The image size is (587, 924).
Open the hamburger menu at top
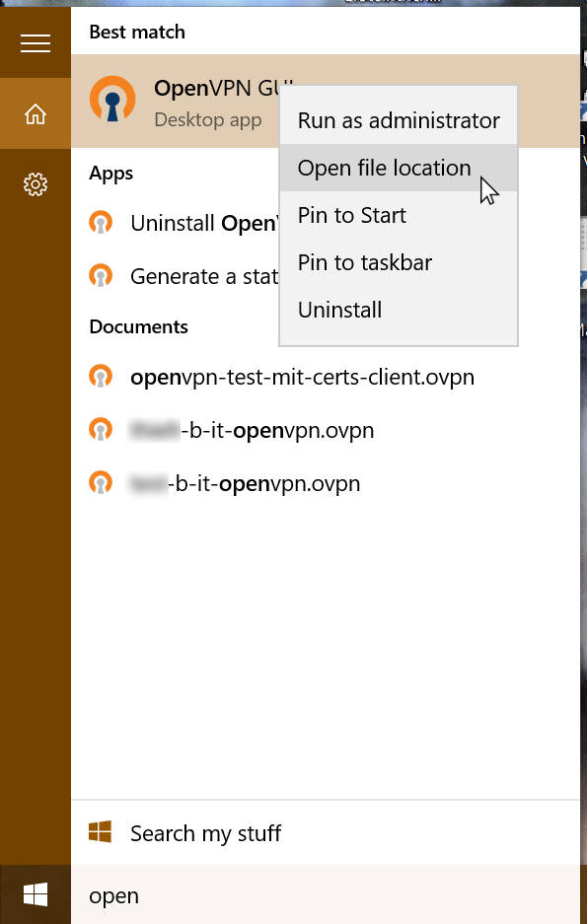coord(36,43)
